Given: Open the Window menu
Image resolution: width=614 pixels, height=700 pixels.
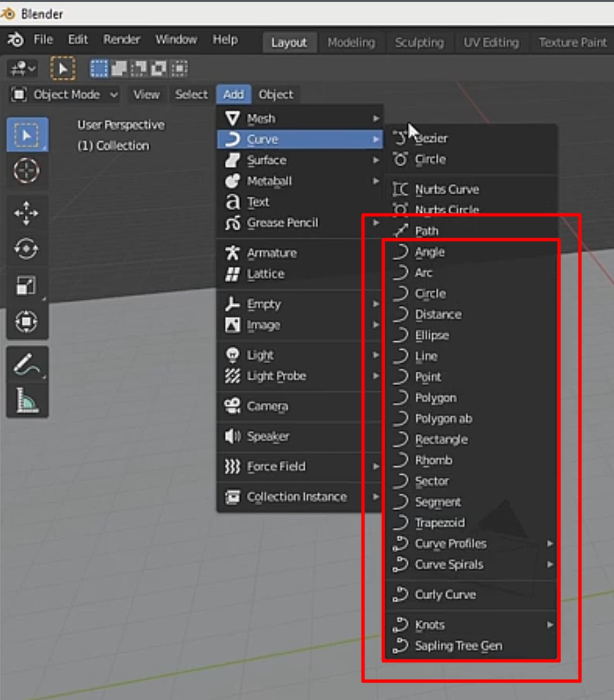Looking at the screenshot, I should point(176,39).
